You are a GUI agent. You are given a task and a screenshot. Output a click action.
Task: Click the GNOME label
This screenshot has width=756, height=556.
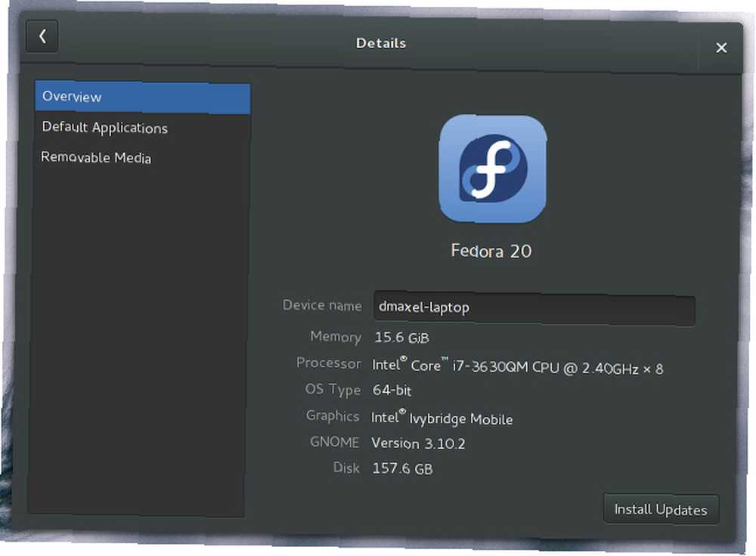pyautogui.click(x=335, y=442)
